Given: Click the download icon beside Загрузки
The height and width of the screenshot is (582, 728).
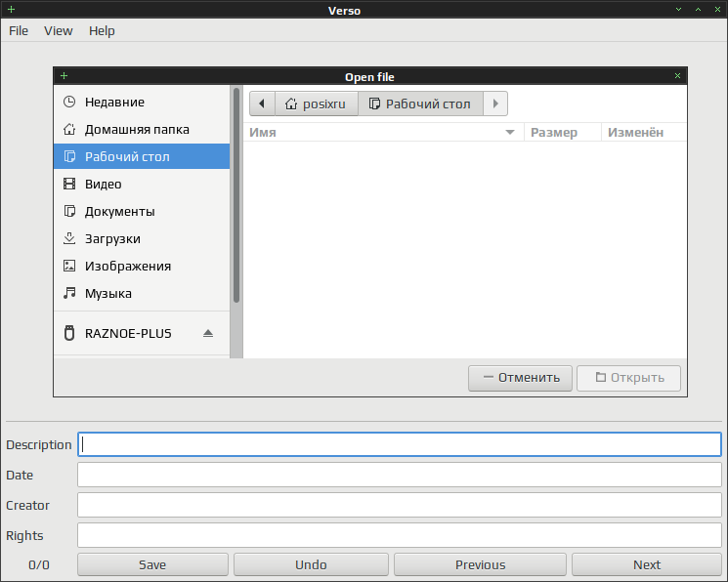Looking at the screenshot, I should 69,238.
